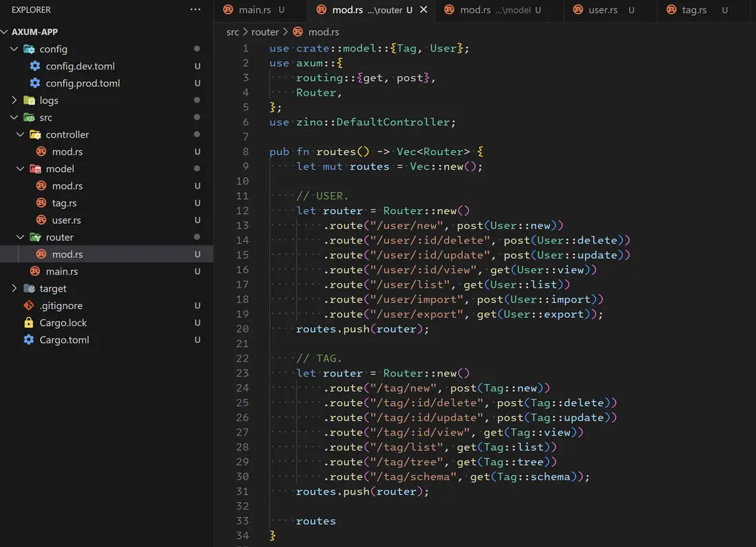Switch to the main.rs tab
The width and height of the screenshot is (756, 547).
254,10
